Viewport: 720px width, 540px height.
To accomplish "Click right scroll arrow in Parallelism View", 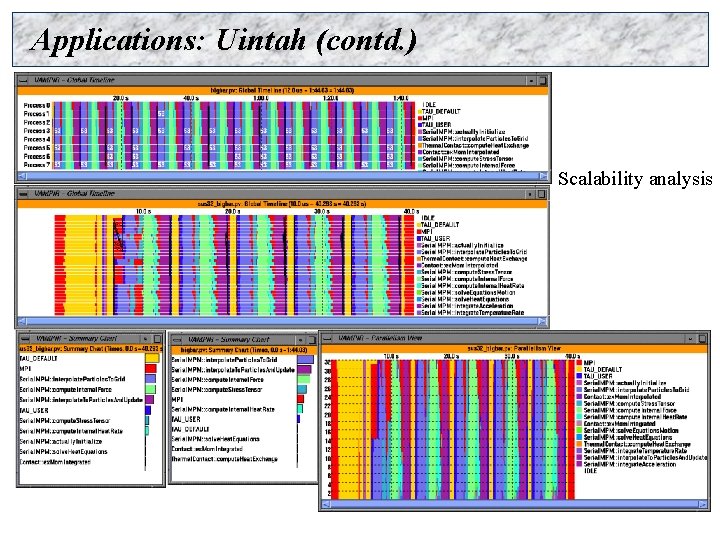I will pos(703,504).
